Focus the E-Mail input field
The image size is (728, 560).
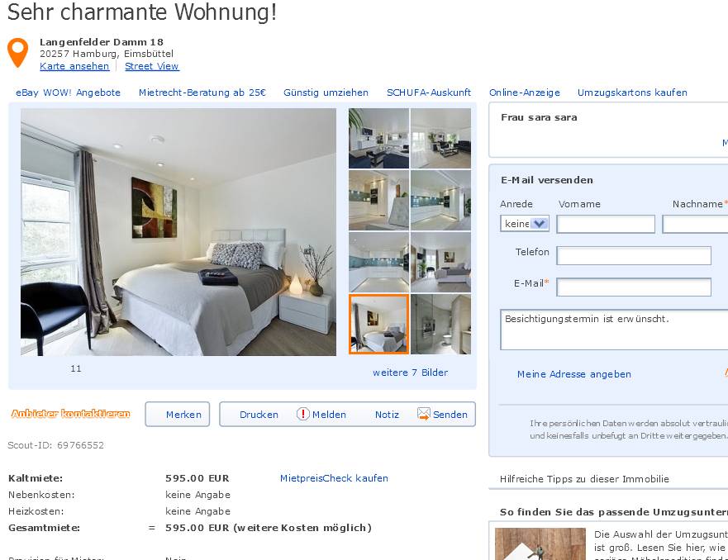coord(634,287)
